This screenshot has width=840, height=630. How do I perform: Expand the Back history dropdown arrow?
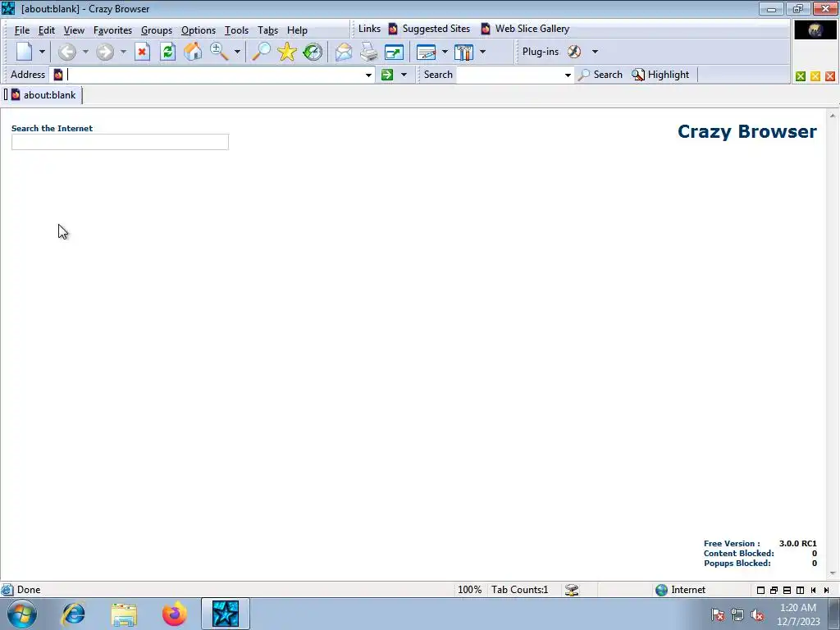tap(85, 52)
